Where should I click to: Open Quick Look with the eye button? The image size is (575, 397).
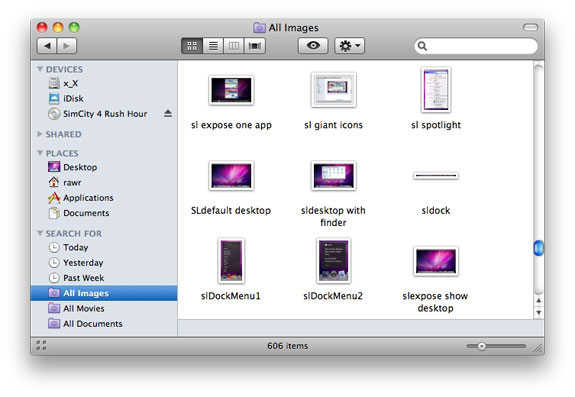coord(313,46)
